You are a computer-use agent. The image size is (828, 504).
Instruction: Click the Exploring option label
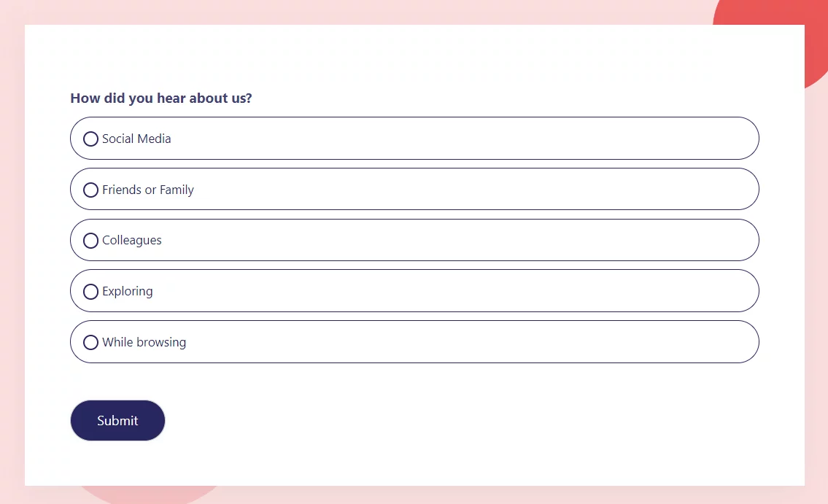pyautogui.click(x=128, y=291)
